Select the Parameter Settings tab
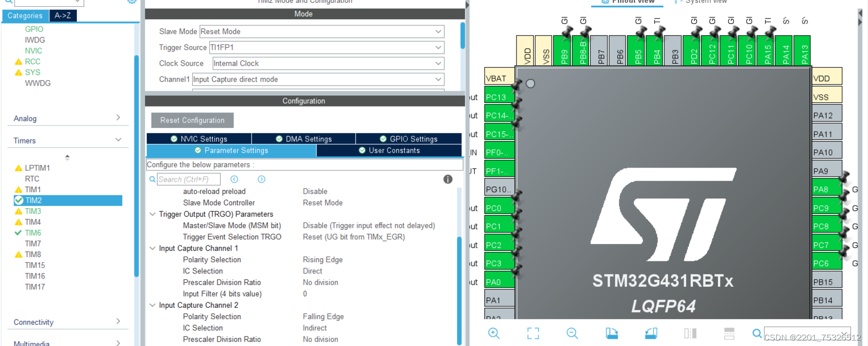This screenshot has width=868, height=346. point(231,150)
